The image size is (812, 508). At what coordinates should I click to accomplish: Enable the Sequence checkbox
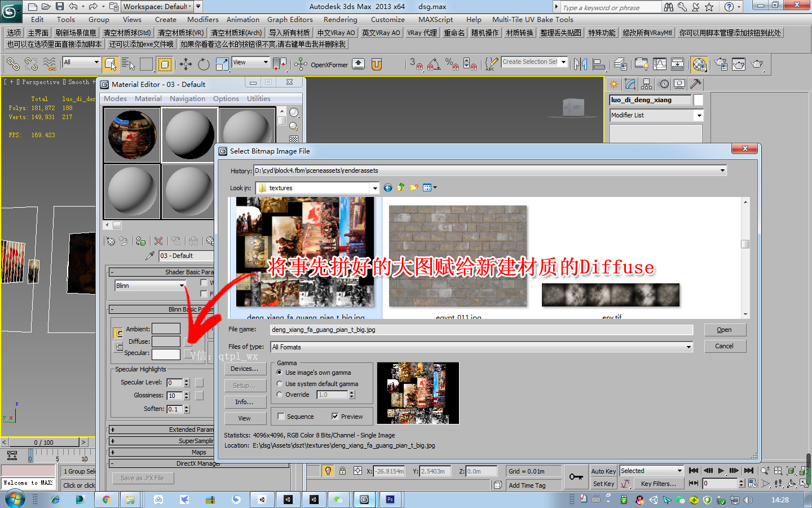[x=281, y=417]
